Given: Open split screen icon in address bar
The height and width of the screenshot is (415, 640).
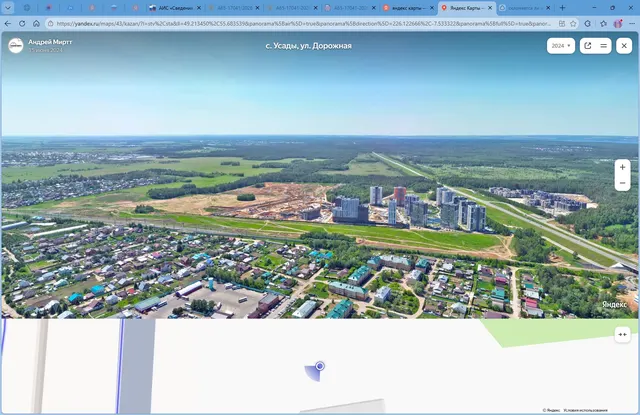Looking at the screenshot, I should (x=562, y=24).
